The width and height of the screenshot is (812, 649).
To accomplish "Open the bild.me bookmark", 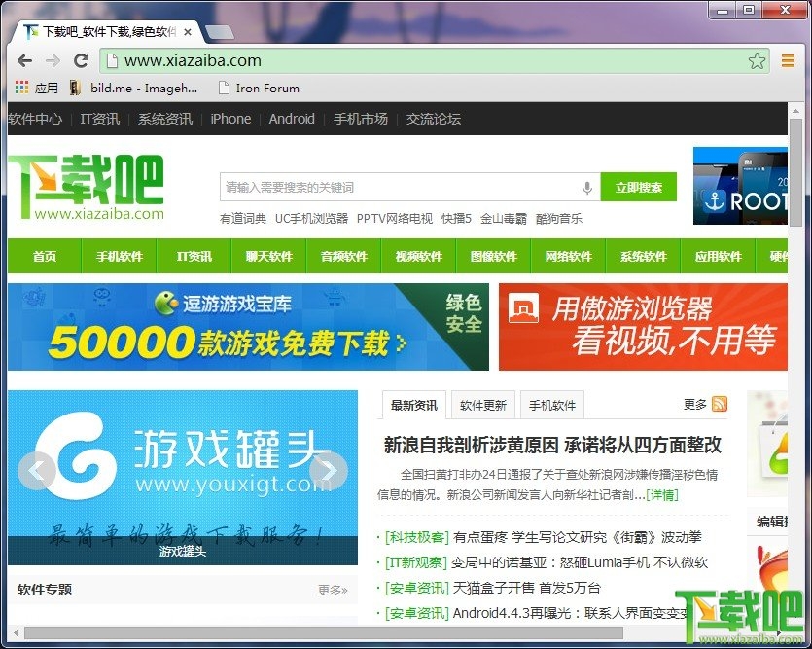I will pyautogui.click(x=133, y=88).
